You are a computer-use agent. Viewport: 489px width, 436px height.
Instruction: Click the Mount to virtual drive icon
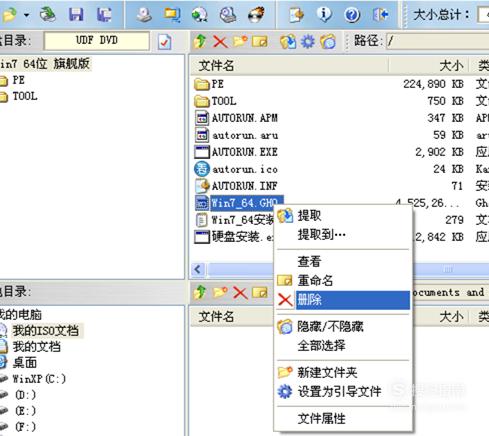click(x=200, y=14)
